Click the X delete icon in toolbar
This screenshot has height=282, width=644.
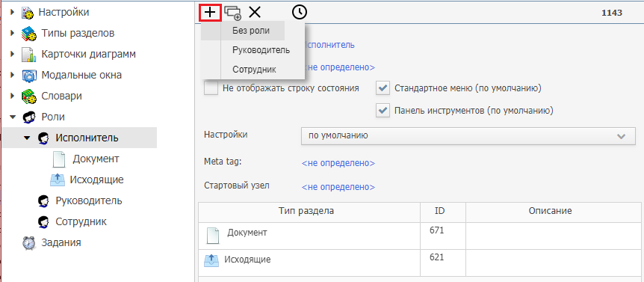coord(255,12)
